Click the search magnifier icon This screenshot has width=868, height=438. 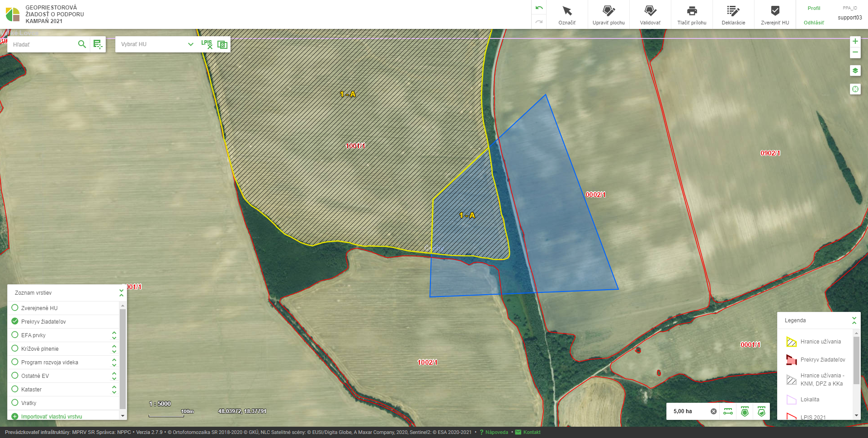(x=82, y=44)
